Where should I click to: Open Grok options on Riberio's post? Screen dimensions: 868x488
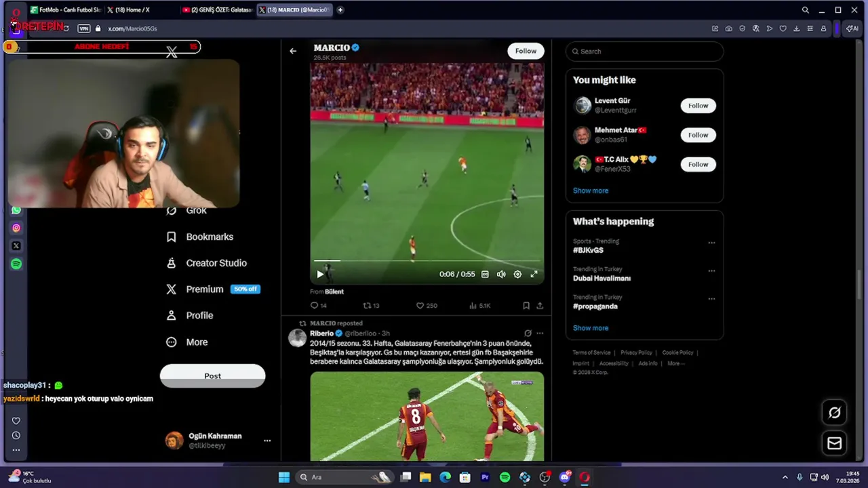pyautogui.click(x=528, y=333)
